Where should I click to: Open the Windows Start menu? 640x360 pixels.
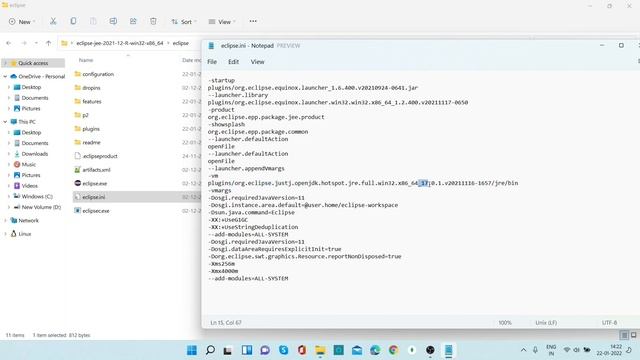[192, 350]
